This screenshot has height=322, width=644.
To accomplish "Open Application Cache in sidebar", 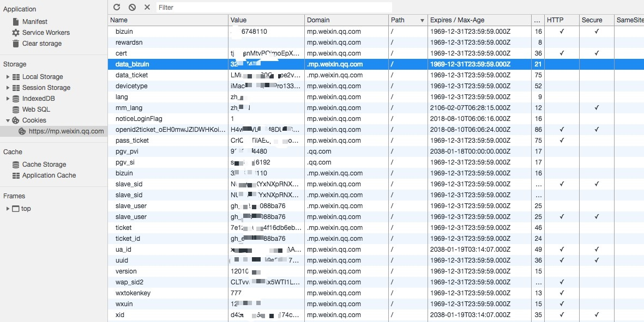I will coord(49,175).
